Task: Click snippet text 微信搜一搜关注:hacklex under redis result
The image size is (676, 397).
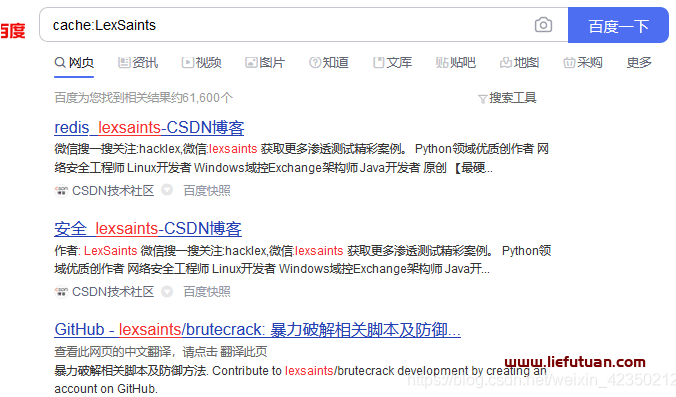Action: pyautogui.click(x=117, y=149)
